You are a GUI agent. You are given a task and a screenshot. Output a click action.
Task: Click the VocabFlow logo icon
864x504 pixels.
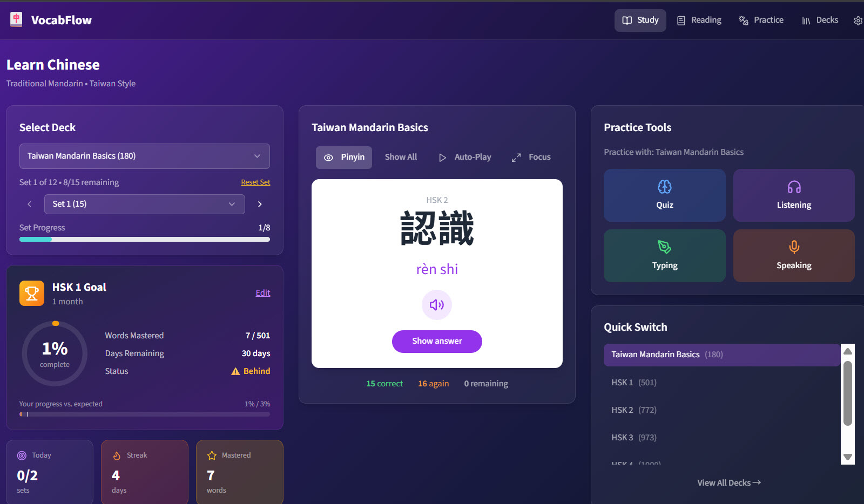tap(16, 19)
